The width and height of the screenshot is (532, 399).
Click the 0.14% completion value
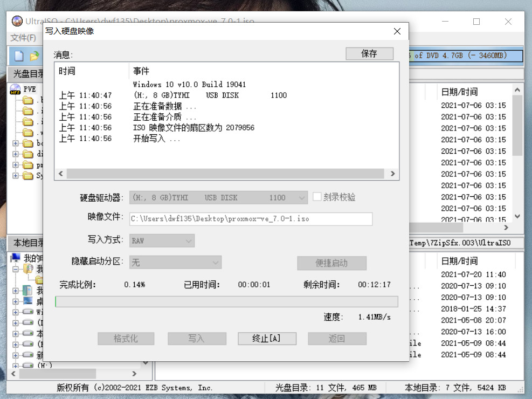click(x=135, y=285)
